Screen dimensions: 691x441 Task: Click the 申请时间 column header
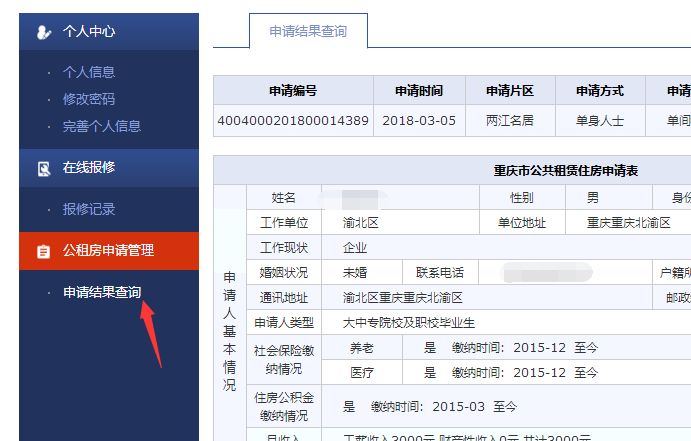[419, 91]
